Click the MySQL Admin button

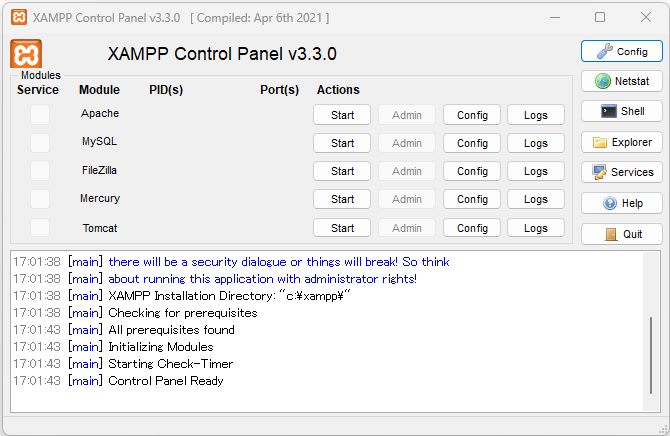[407, 143]
